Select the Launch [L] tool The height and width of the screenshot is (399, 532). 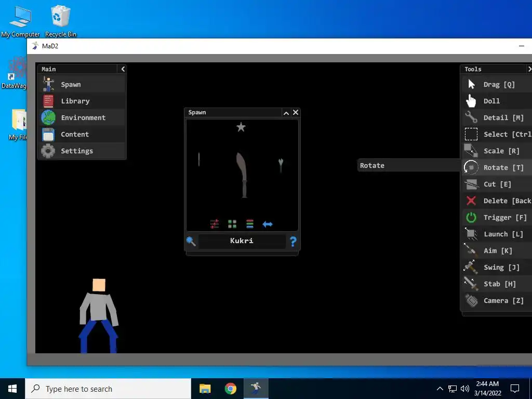[497, 234]
